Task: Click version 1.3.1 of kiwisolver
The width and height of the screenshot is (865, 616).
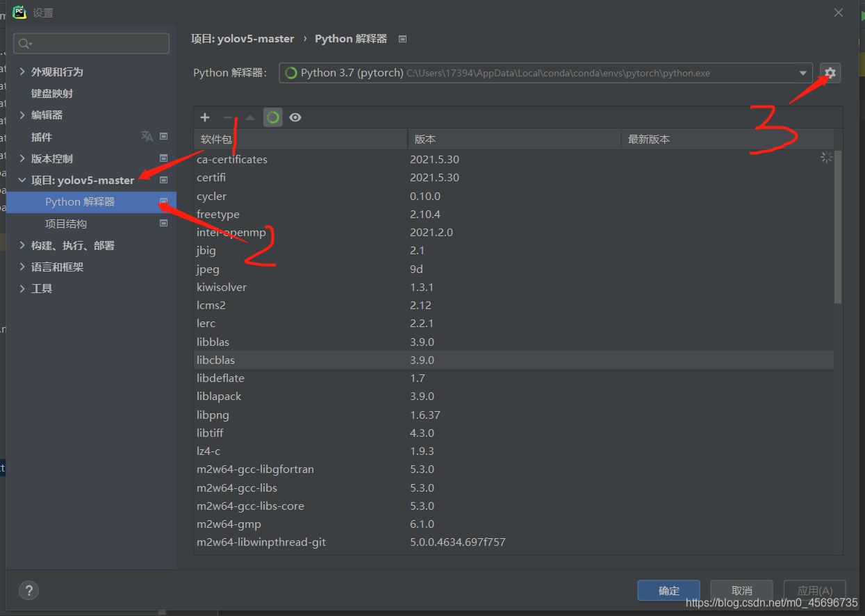Action: click(x=422, y=287)
